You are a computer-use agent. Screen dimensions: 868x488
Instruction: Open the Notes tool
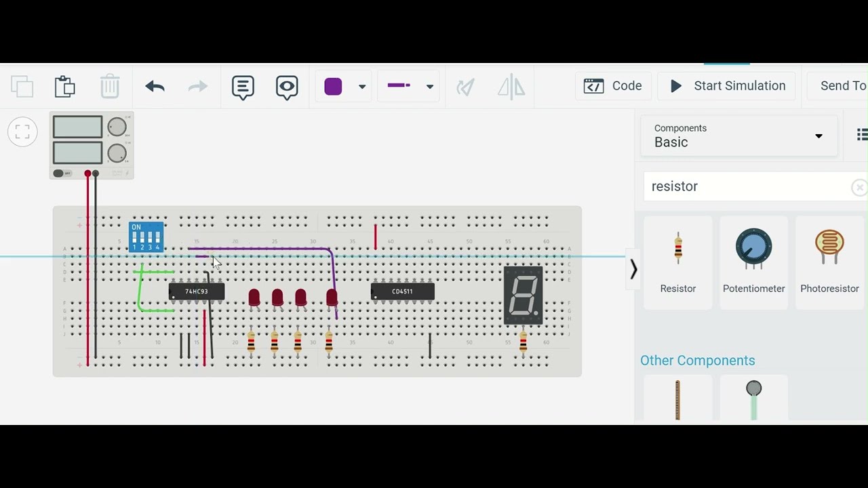tap(243, 87)
